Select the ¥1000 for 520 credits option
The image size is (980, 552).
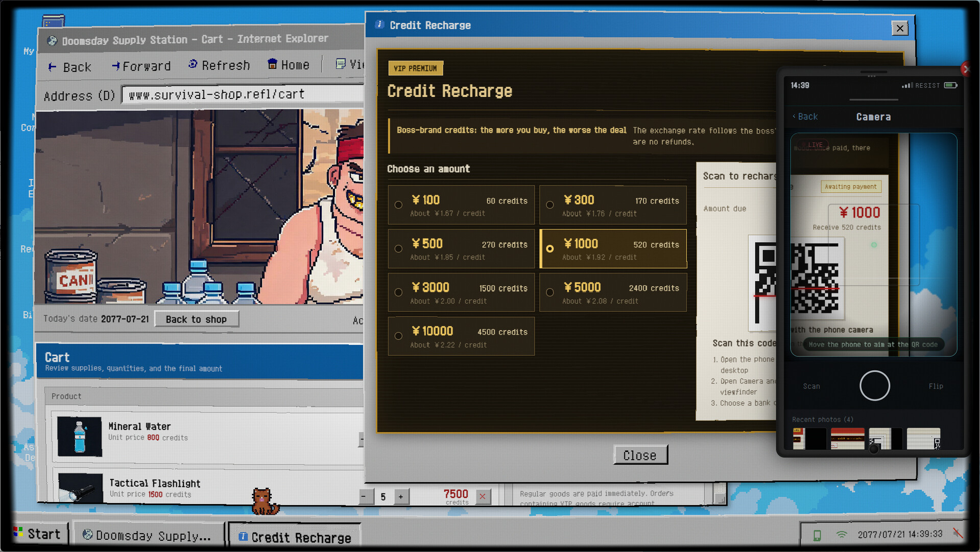613,249
